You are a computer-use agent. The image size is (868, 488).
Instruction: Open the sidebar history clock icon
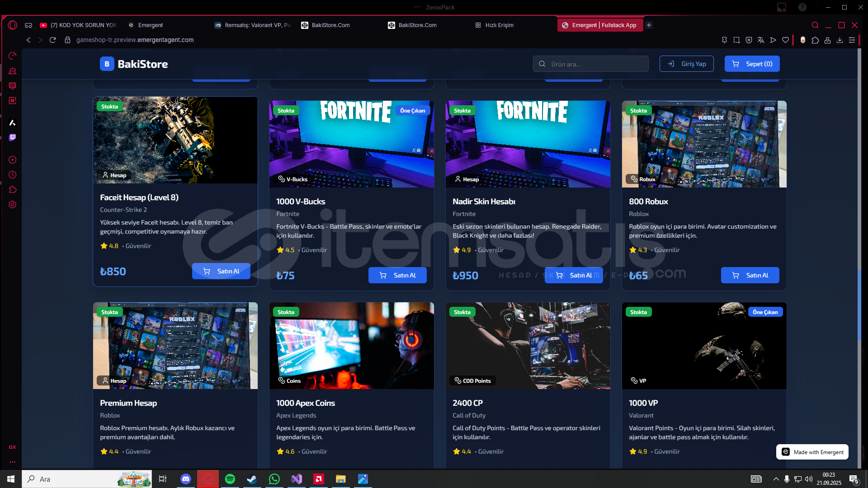pos(12,175)
